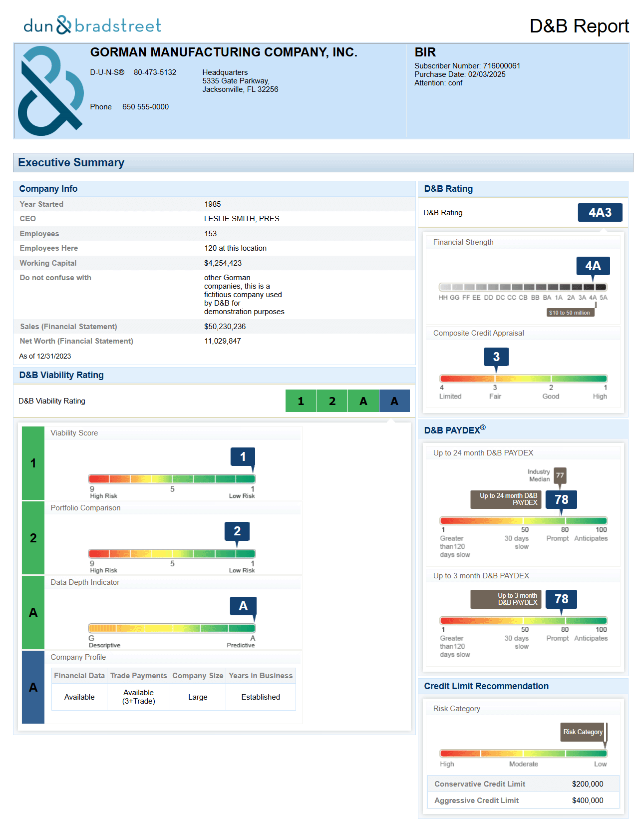Image resolution: width=644 pixels, height=834 pixels.
Task: Click the Viability Score risk color bar
Action: (172, 479)
